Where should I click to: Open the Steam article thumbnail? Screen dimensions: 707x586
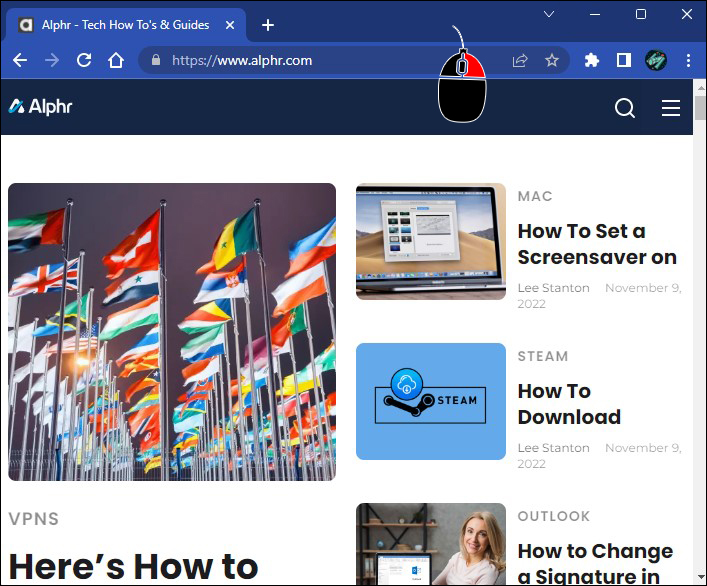pos(431,401)
